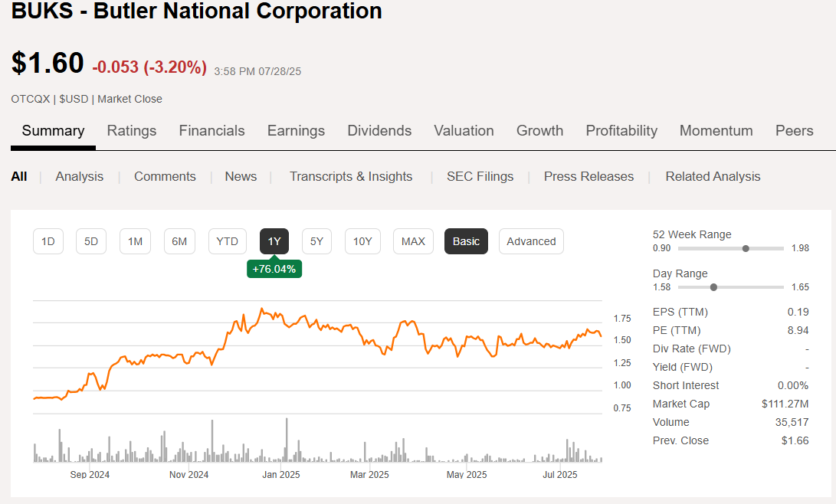Switch chart to 10Y range
The image size is (836, 504).
click(x=362, y=241)
